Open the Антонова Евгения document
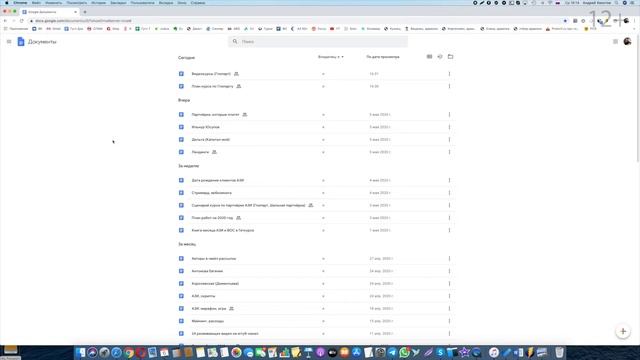 [x=207, y=271]
